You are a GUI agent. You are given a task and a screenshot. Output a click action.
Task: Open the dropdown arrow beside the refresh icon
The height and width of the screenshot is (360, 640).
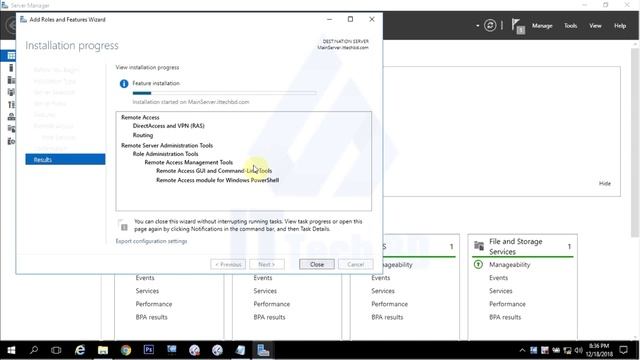point(477,26)
